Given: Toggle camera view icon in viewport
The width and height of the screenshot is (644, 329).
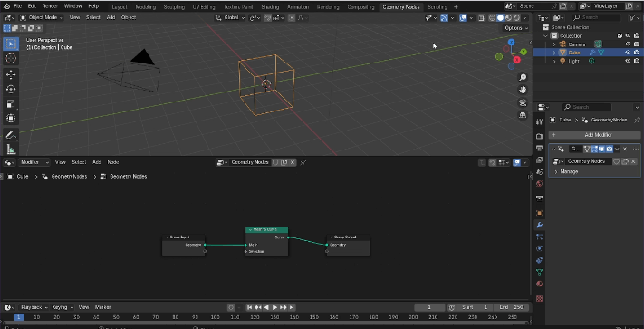Looking at the screenshot, I should 523,102.
